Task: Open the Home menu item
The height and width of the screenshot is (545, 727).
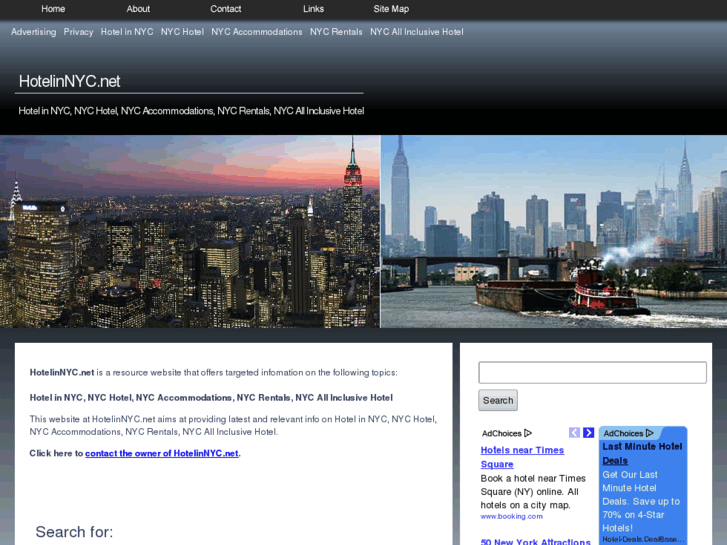Action: 53,9
